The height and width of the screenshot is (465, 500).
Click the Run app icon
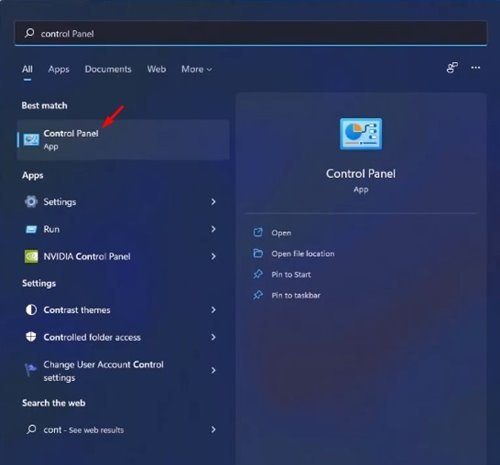31,229
